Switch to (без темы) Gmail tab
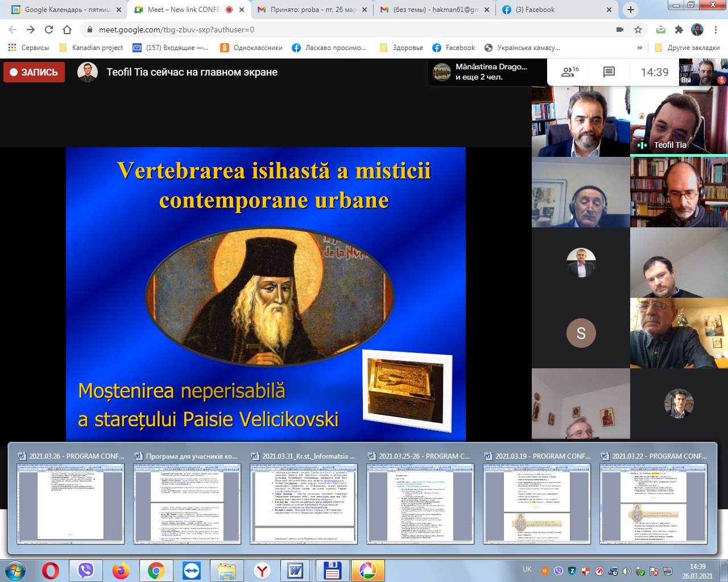The width and height of the screenshot is (728, 582). click(435, 10)
